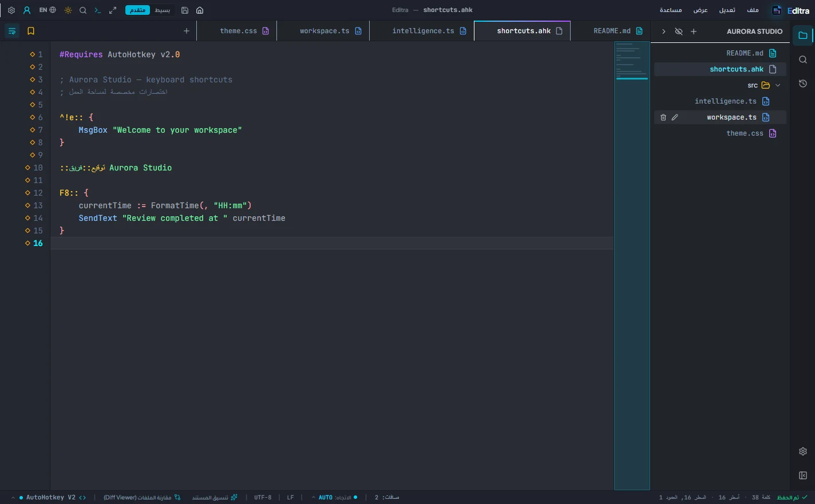This screenshot has height=504, width=815.
Task: Go to home screen icon
Action: tap(200, 10)
